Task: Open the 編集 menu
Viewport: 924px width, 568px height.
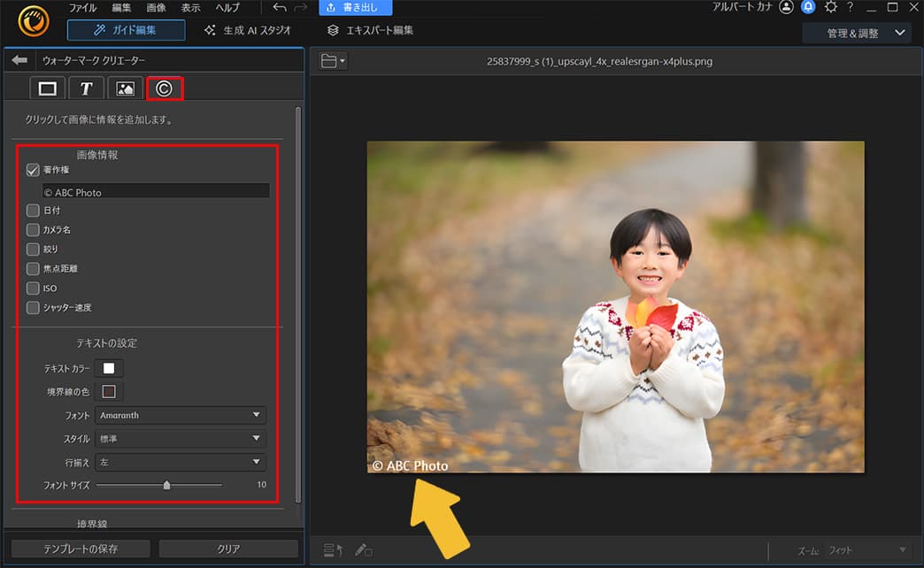Action: (121, 8)
